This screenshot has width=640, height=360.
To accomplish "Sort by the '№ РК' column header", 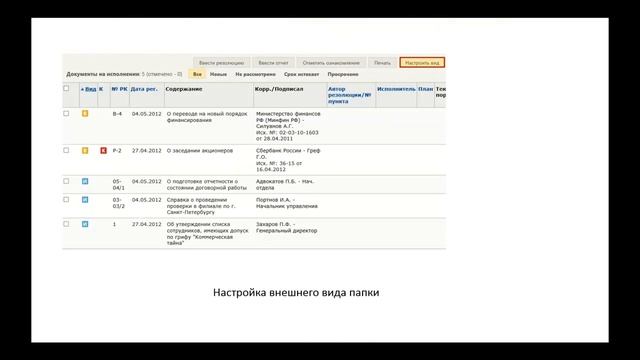I will pyautogui.click(x=120, y=89).
